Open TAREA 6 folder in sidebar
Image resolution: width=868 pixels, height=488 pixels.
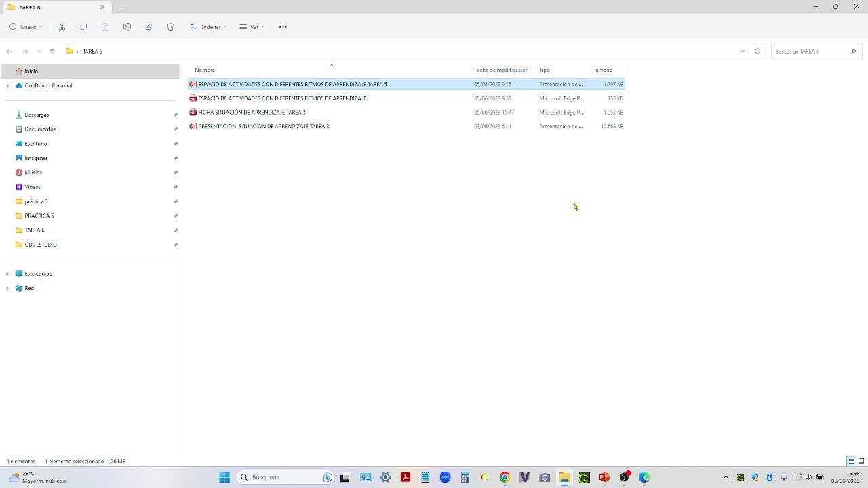(x=35, y=230)
